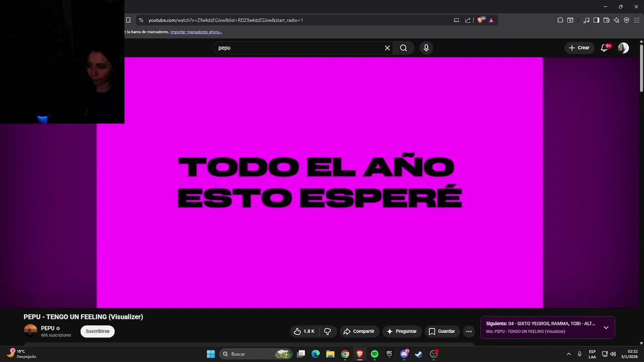644x362 pixels.
Task: Click the tray microphone icon
Action: coord(580,354)
